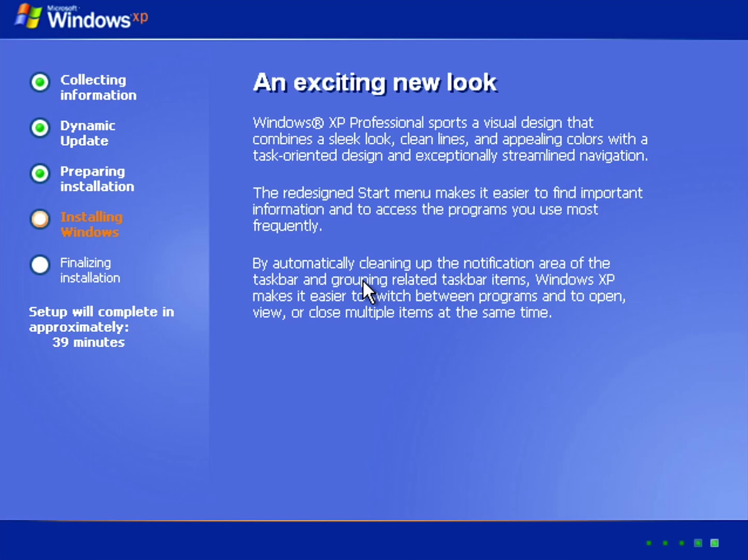Click the green bullet beside Collecting information

(x=40, y=82)
